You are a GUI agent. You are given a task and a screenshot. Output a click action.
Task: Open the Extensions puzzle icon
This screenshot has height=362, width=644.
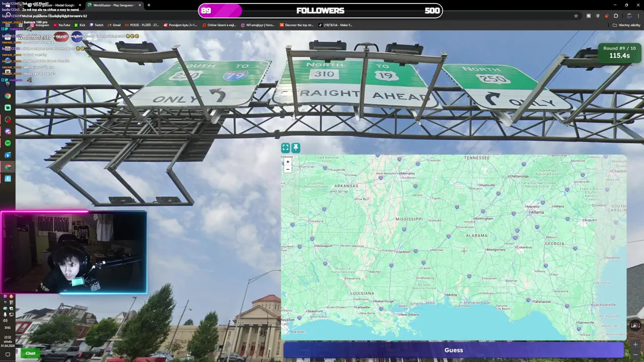point(616,16)
